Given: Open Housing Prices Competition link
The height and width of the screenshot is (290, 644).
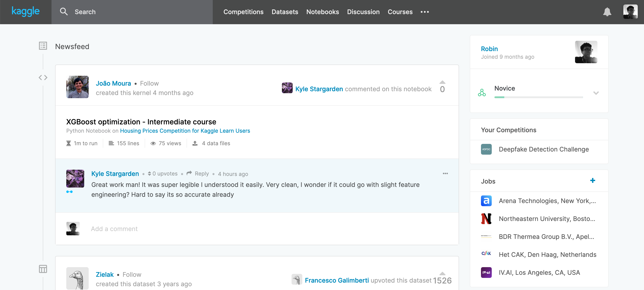Looking at the screenshot, I should click(185, 131).
